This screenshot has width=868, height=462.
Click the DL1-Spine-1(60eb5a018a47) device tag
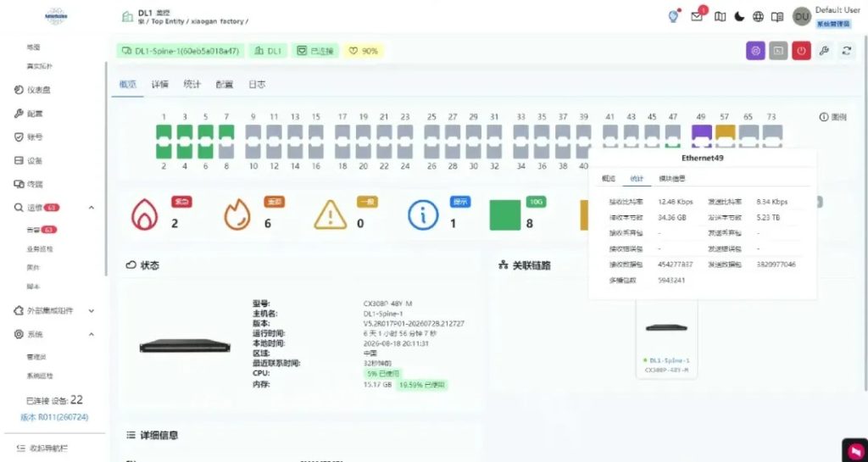point(181,51)
